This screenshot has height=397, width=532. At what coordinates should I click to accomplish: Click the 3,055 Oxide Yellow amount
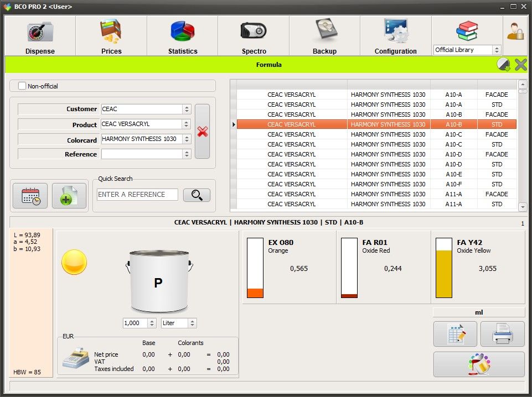tap(488, 269)
